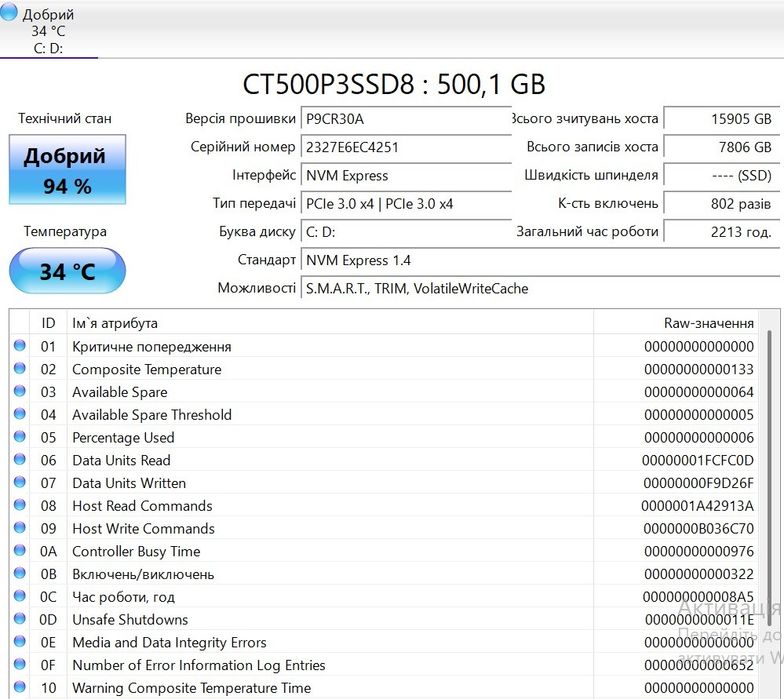The width and height of the screenshot is (784, 699).
Task: Click total host reads value 15905 GB
Action: [722, 119]
